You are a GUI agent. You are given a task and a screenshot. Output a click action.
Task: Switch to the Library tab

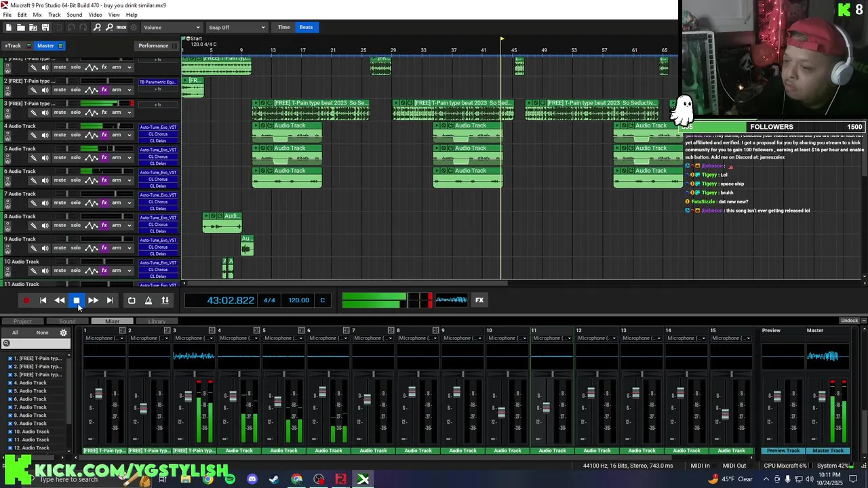click(157, 321)
